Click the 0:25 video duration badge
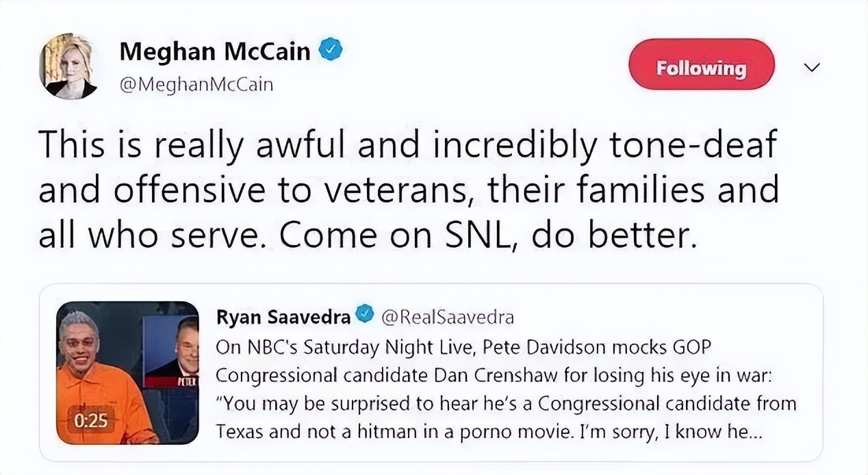 coord(91,420)
